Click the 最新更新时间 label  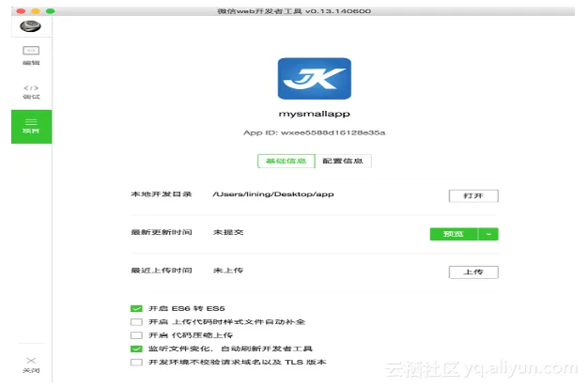(x=162, y=232)
